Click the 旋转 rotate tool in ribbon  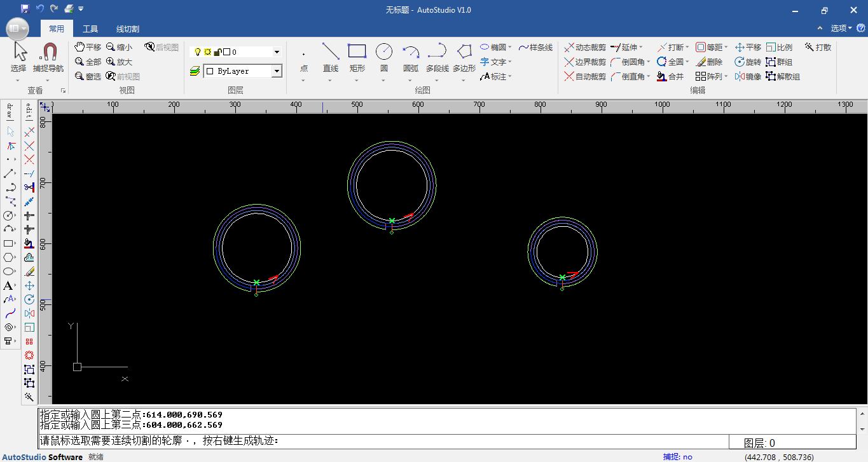tap(748, 62)
